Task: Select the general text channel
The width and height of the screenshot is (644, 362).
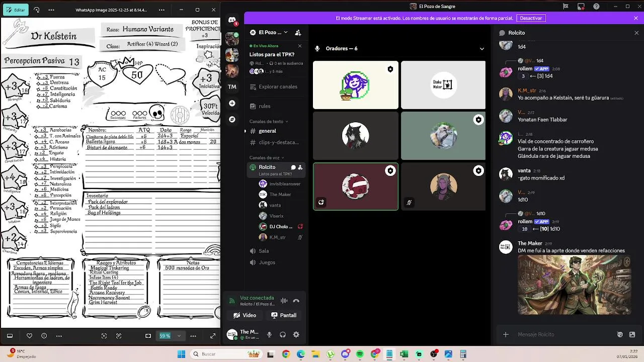Action: click(x=275, y=131)
